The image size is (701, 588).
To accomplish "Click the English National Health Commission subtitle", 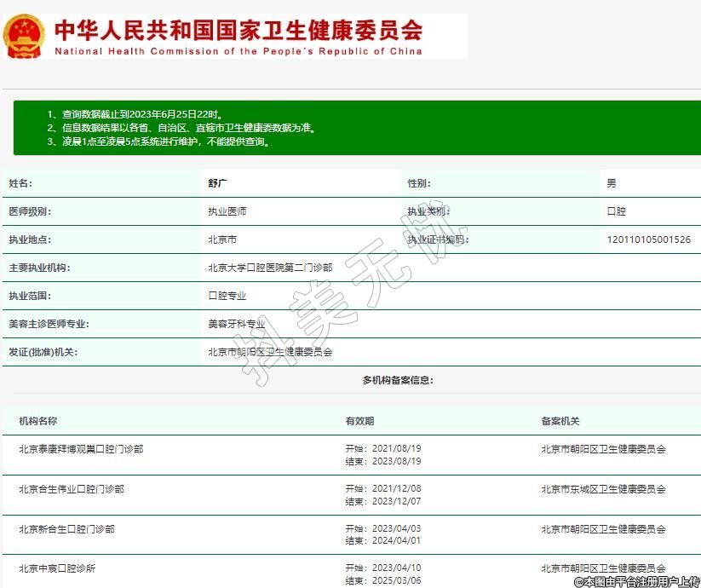I will tap(238, 51).
